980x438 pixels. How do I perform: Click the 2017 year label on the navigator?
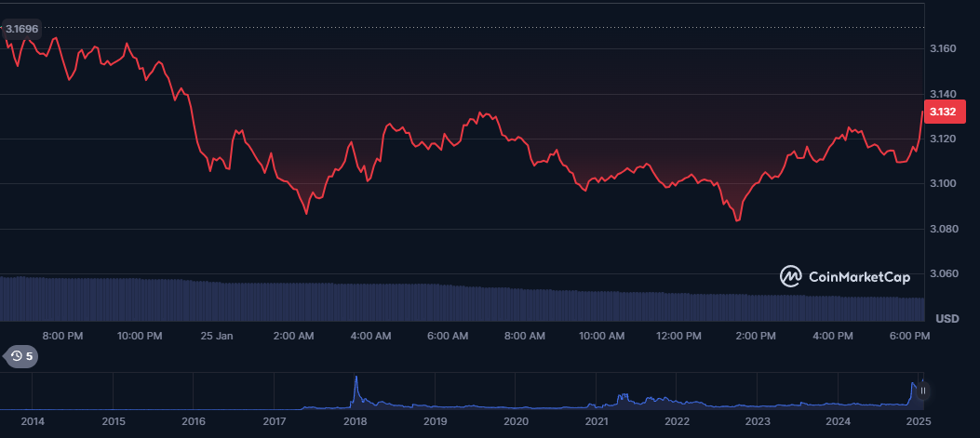pyautogui.click(x=274, y=421)
